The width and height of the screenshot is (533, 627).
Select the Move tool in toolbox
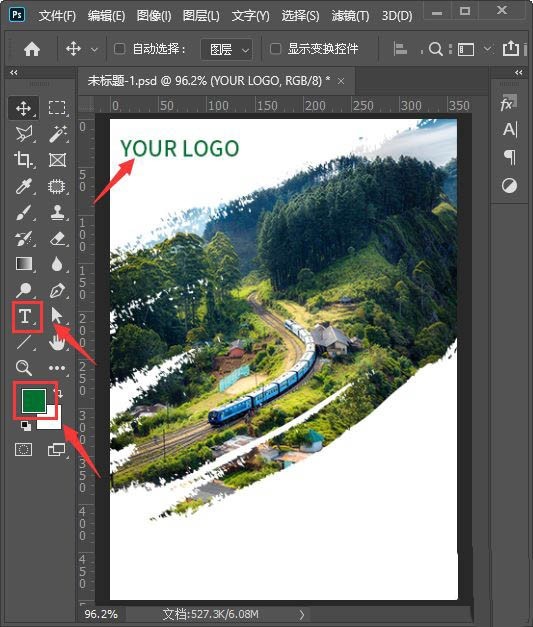(24, 108)
